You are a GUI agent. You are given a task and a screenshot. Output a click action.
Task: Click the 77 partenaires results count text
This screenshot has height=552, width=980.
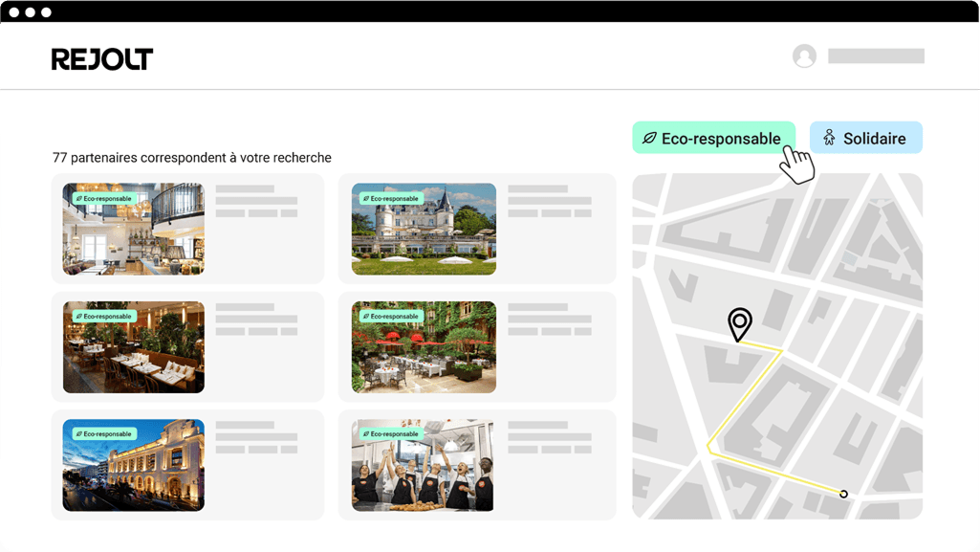191,158
